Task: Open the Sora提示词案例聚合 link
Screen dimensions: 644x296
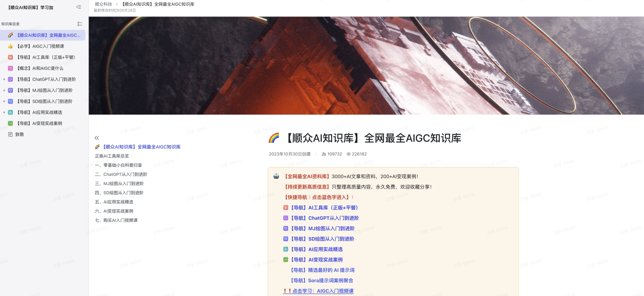Action: (322, 281)
